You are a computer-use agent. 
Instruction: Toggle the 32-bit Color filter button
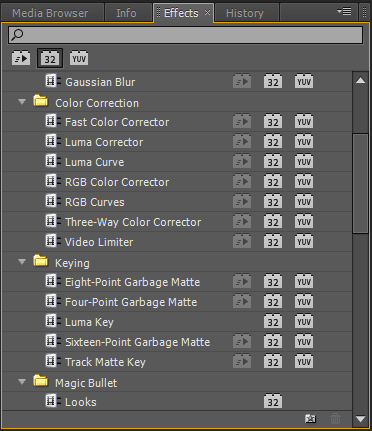(x=50, y=58)
